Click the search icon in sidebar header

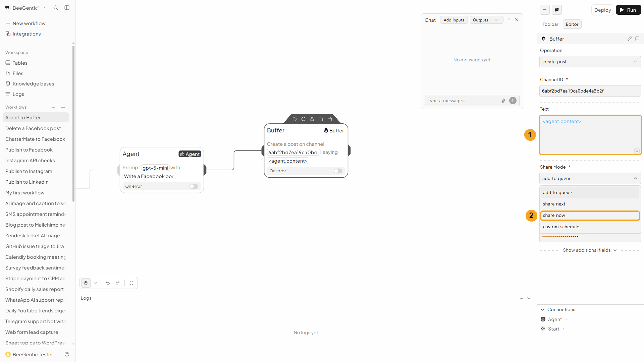click(56, 8)
